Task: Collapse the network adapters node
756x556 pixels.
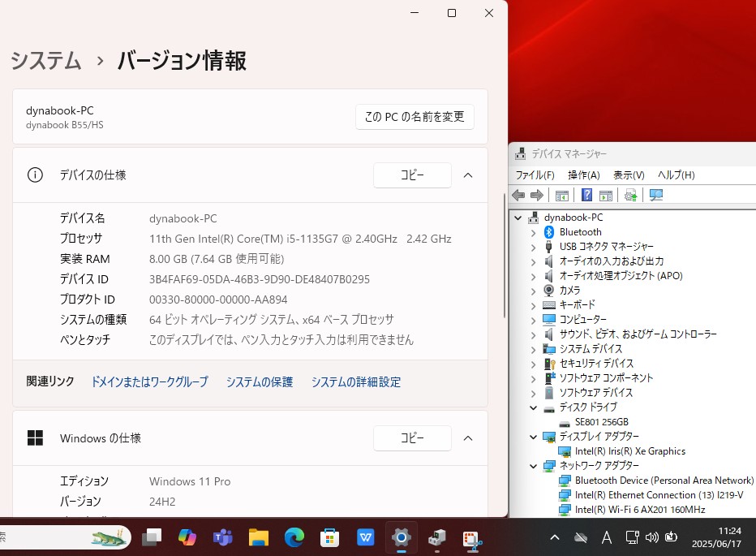Action: tap(533, 466)
